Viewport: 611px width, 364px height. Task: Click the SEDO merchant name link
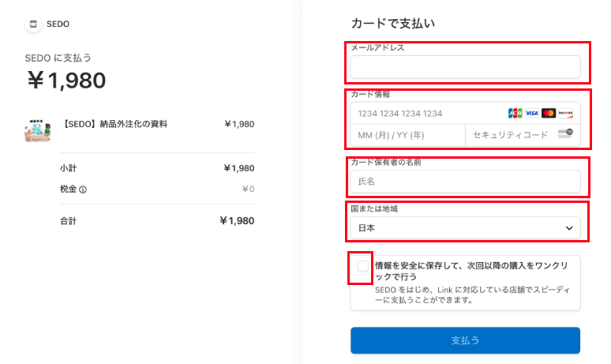pyautogui.click(x=59, y=24)
